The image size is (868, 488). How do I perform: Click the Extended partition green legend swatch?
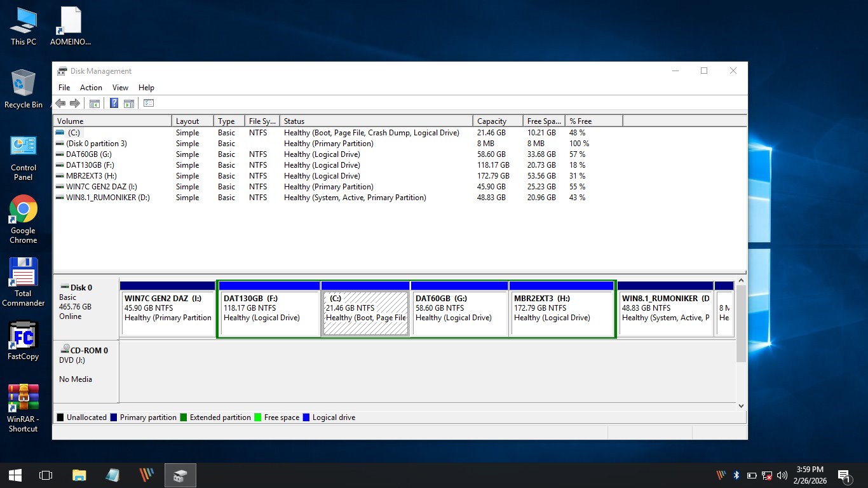click(184, 417)
